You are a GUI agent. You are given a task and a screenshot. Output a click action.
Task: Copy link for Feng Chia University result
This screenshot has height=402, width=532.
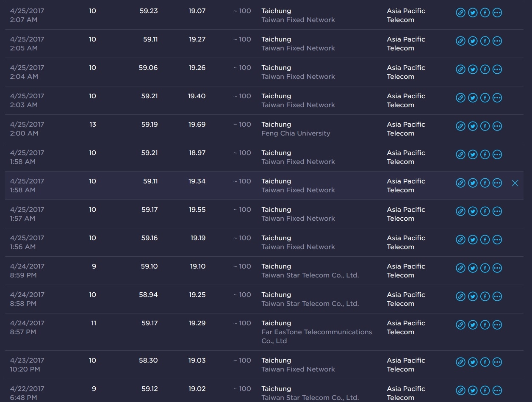[x=460, y=126]
